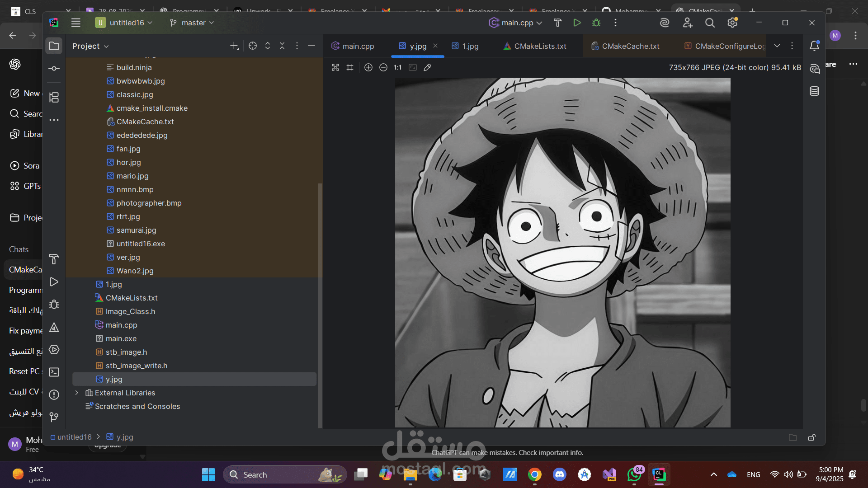Add new file with the plus in Project panel
The width and height of the screenshot is (868, 488).
(x=234, y=46)
